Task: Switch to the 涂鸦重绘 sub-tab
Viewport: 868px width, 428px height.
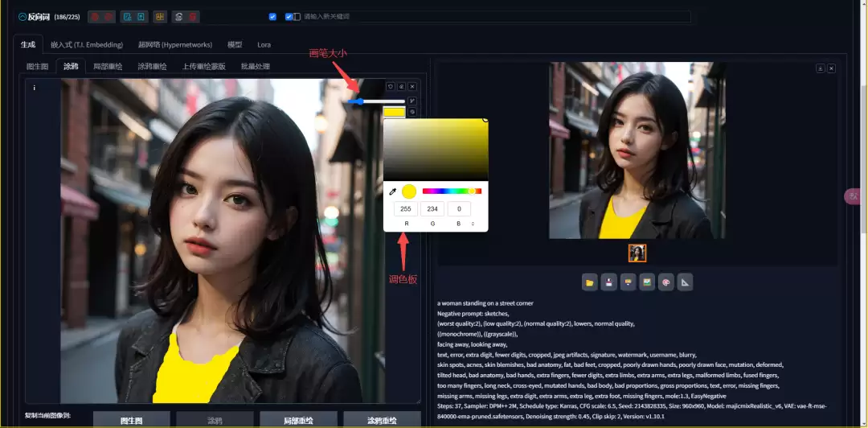Action: click(x=152, y=67)
